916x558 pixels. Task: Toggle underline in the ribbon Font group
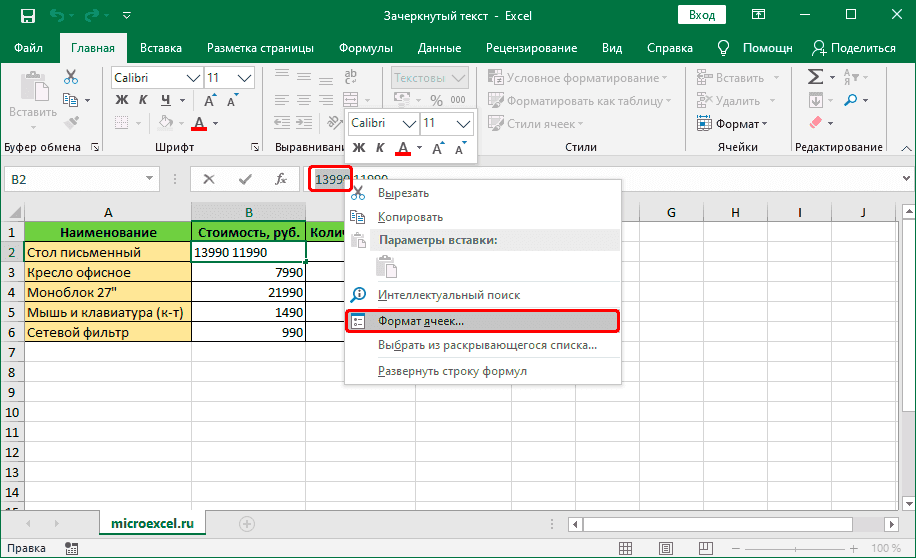pos(165,100)
